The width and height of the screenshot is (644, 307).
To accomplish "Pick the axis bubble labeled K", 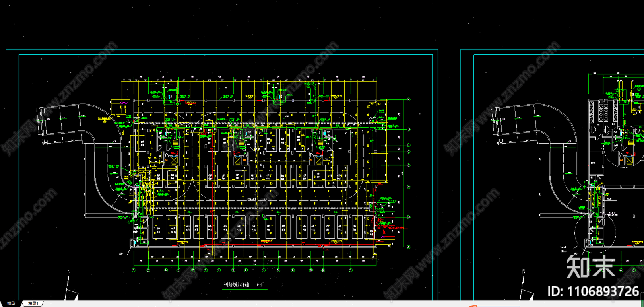I will 408,99.
